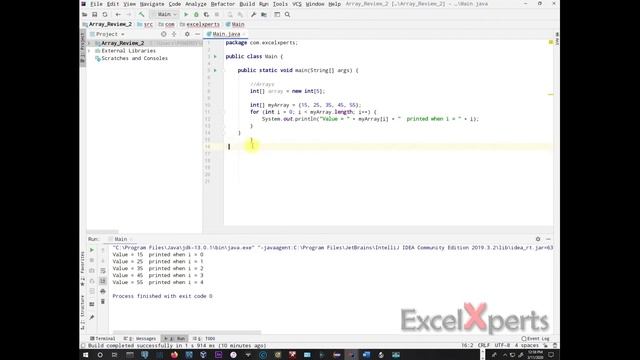The width and height of the screenshot is (640, 360).
Task: Click the Synchronize refresh toolbar icon
Action: pos(105,14)
